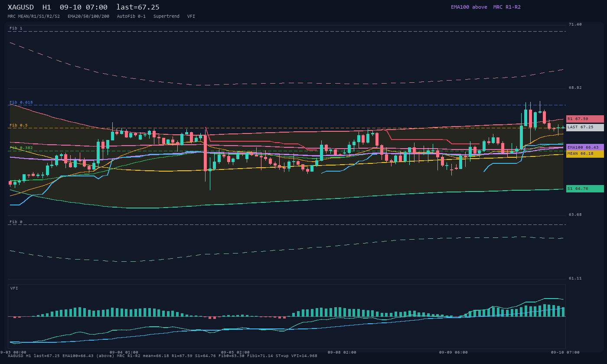Click the 'MRC R1-R2' status text

(507, 7)
